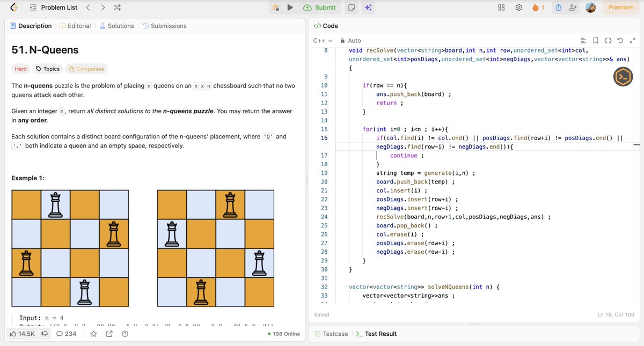
Task: Like the problem with 14.5K thumbs up
Action: coord(22,334)
